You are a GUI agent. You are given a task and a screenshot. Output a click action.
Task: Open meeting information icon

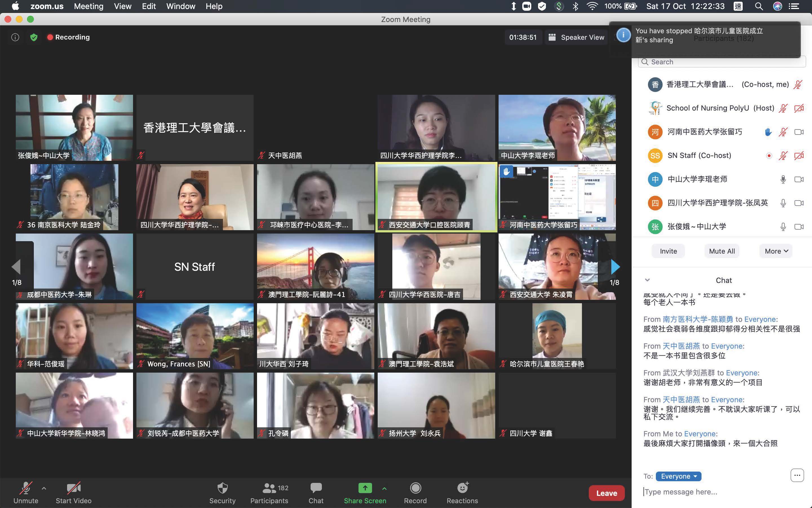click(x=15, y=37)
